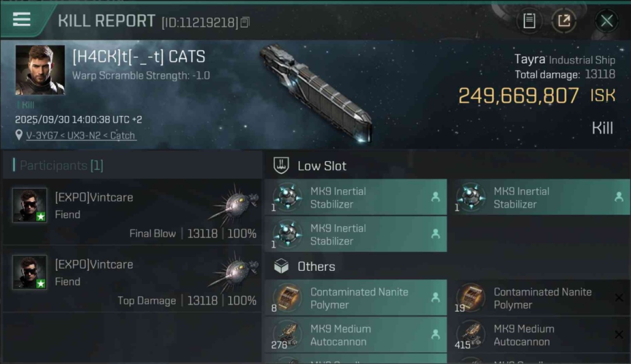Copy the kill report ID
Viewport: 631px width, 364px height.
coord(245,22)
